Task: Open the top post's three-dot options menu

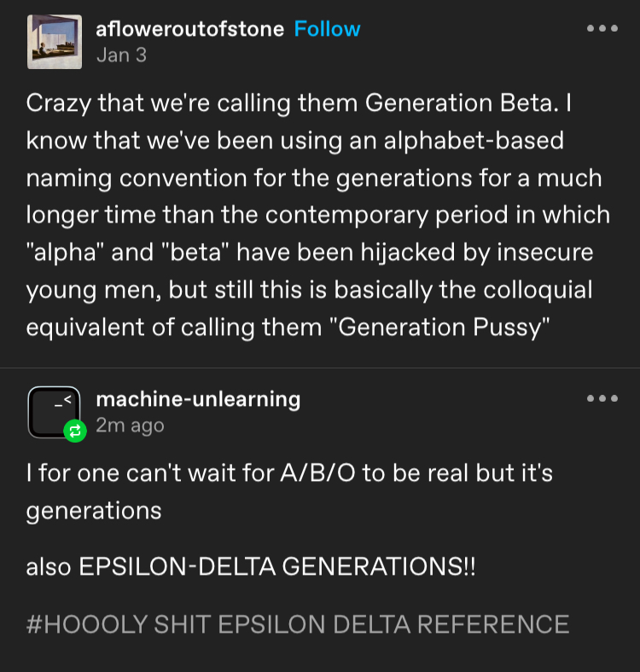Action: coord(602,28)
